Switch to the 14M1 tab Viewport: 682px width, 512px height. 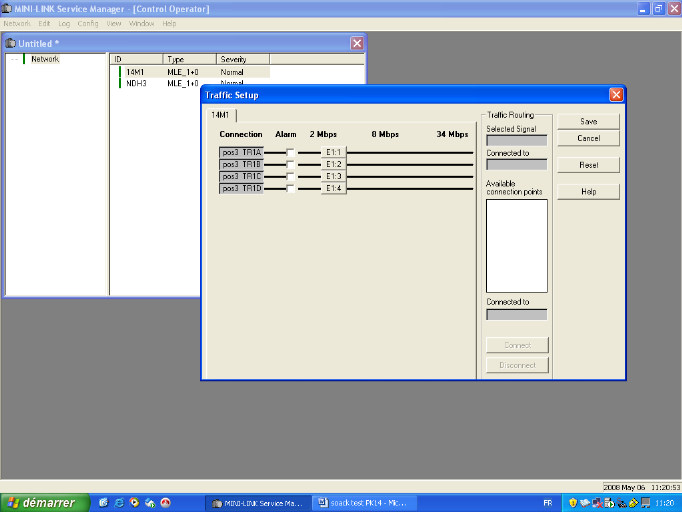pos(219,115)
